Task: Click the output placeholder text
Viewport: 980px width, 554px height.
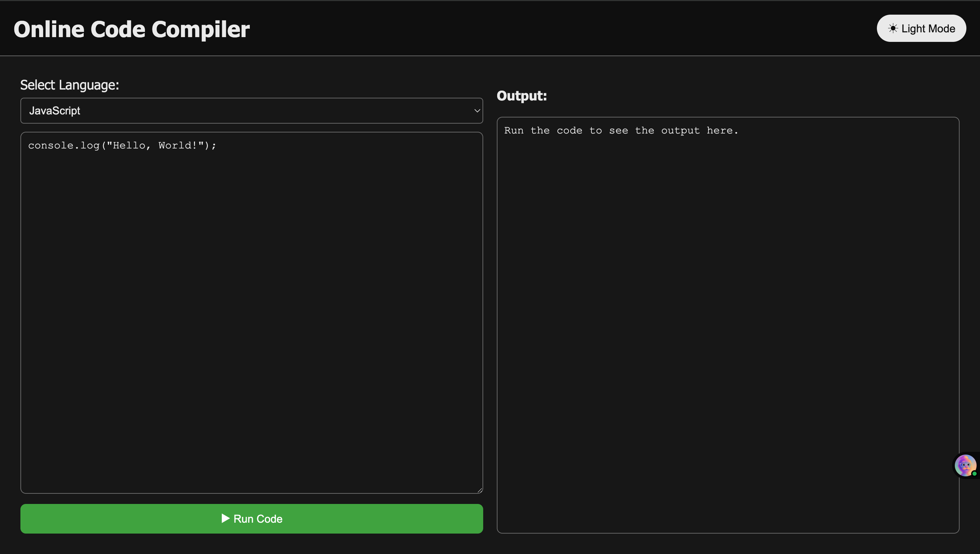Action: click(x=621, y=131)
